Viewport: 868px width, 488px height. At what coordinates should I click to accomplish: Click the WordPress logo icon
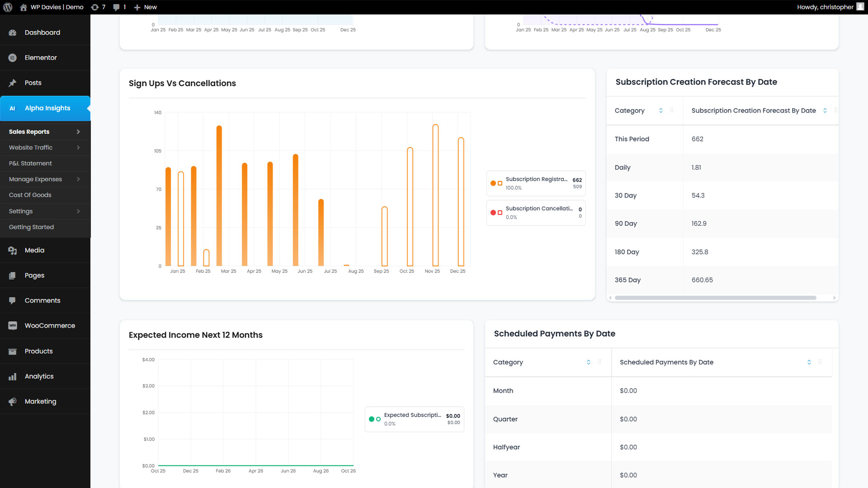pos(8,7)
